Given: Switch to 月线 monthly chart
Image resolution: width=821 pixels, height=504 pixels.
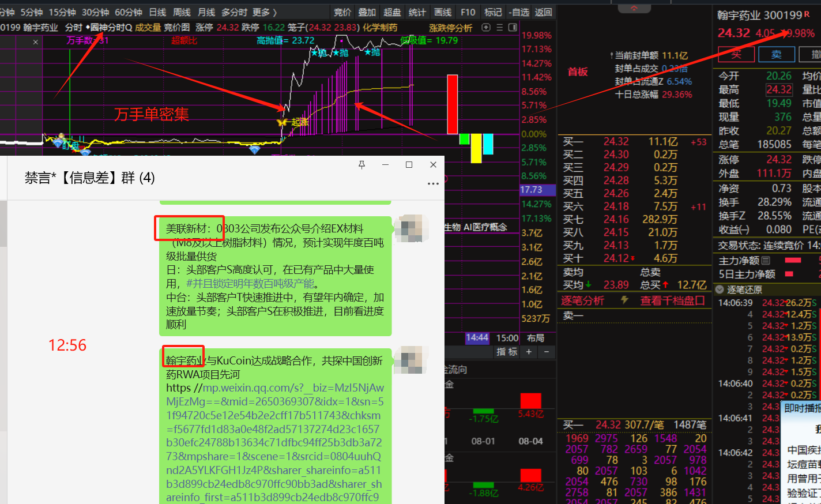Looking at the screenshot, I should [x=206, y=12].
